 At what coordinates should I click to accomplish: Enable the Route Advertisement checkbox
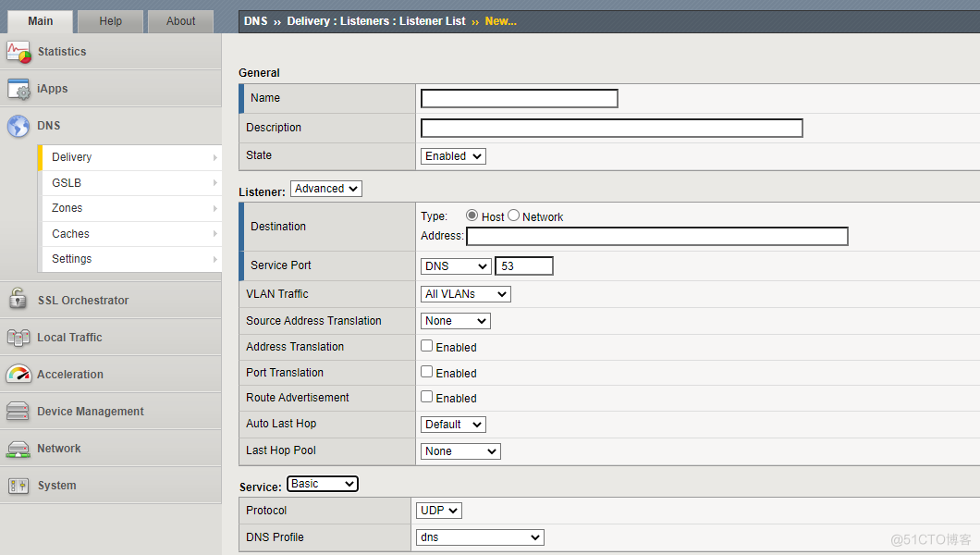[427, 397]
